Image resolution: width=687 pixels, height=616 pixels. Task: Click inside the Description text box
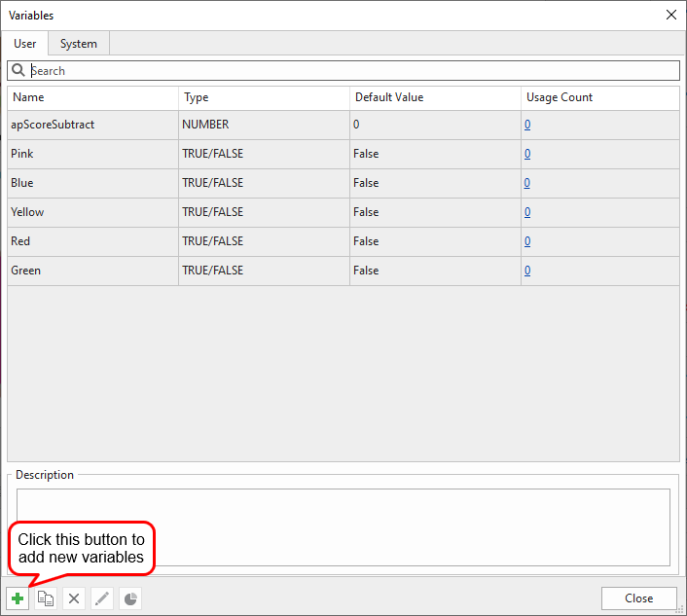tap(343, 526)
